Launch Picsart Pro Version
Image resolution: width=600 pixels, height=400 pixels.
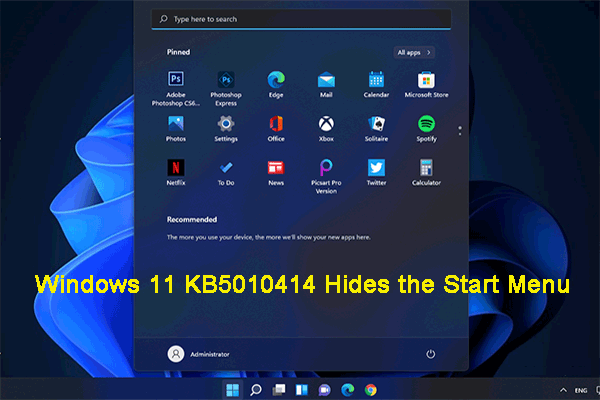tap(326, 176)
